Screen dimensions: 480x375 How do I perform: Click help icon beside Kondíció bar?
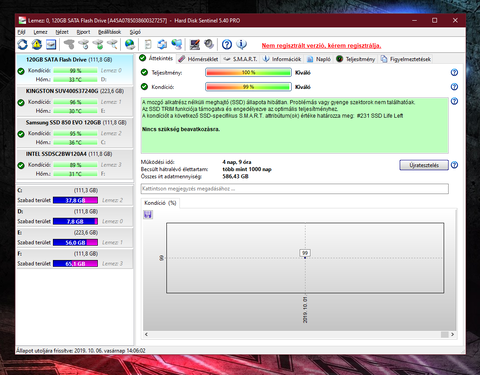click(454, 87)
